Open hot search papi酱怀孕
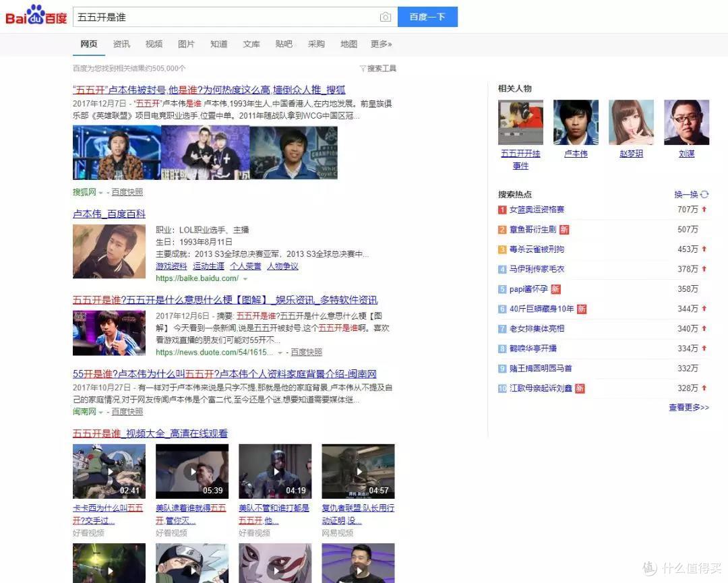Screen dimensions: 728x583 pos(529,289)
